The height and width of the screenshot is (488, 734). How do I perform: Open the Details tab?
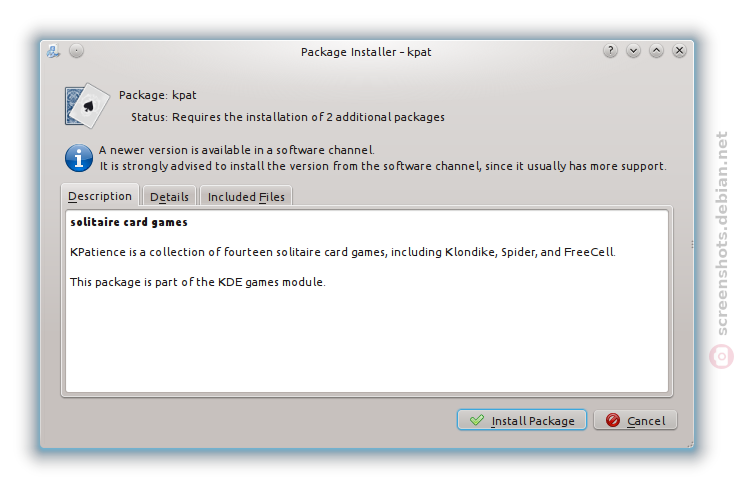[169, 197]
